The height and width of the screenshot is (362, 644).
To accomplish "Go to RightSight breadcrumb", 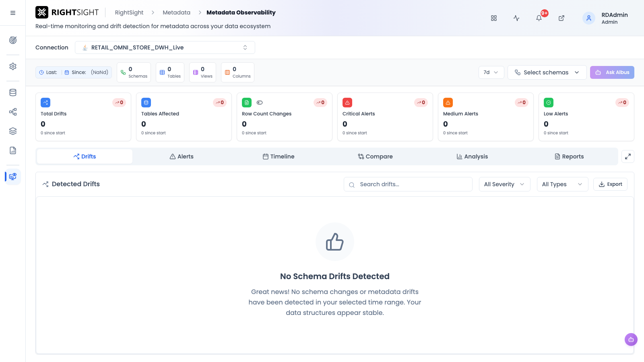I will pyautogui.click(x=129, y=12).
